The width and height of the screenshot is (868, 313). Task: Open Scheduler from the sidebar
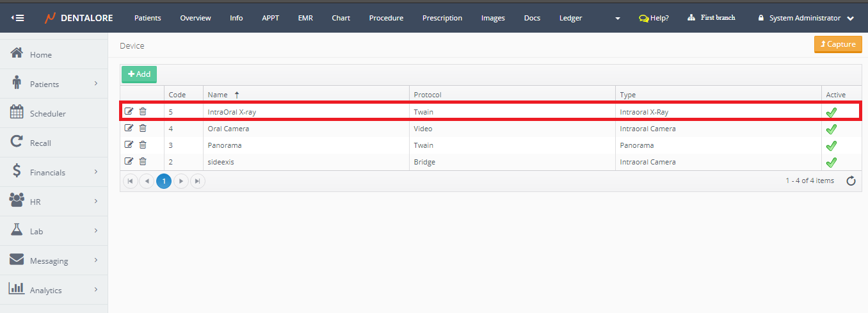click(47, 113)
